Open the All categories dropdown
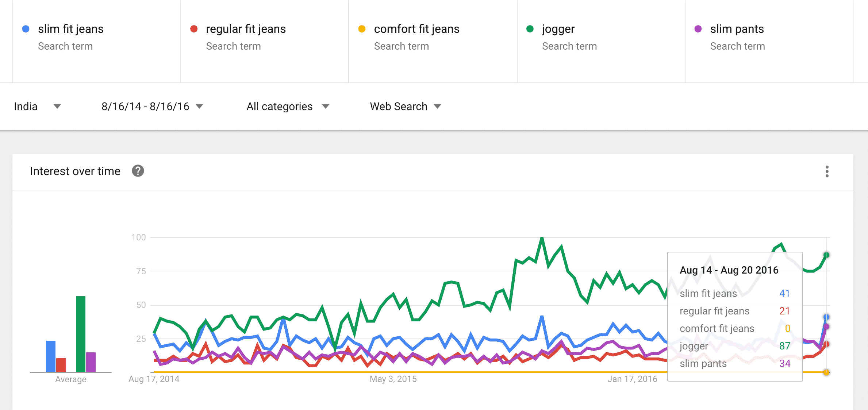The height and width of the screenshot is (410, 868). coord(288,107)
